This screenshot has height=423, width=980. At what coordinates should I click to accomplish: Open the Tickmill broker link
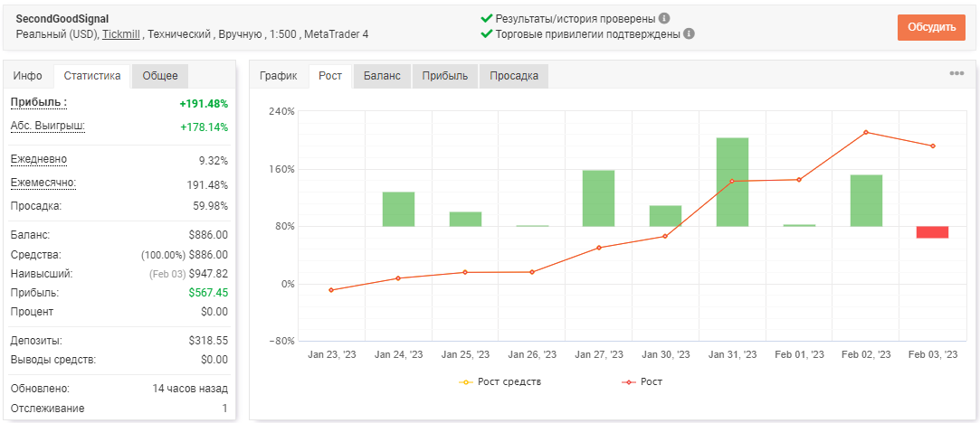click(121, 34)
